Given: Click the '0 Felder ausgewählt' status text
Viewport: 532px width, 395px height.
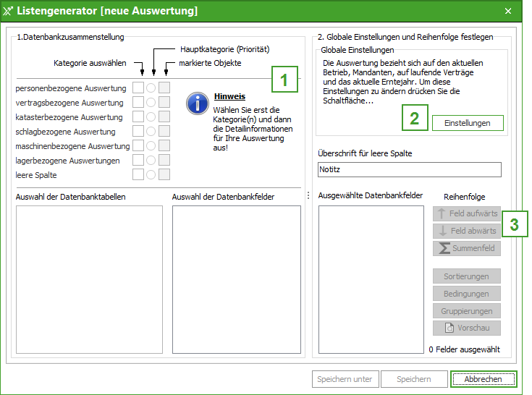Looking at the screenshot, I should coord(464,349).
